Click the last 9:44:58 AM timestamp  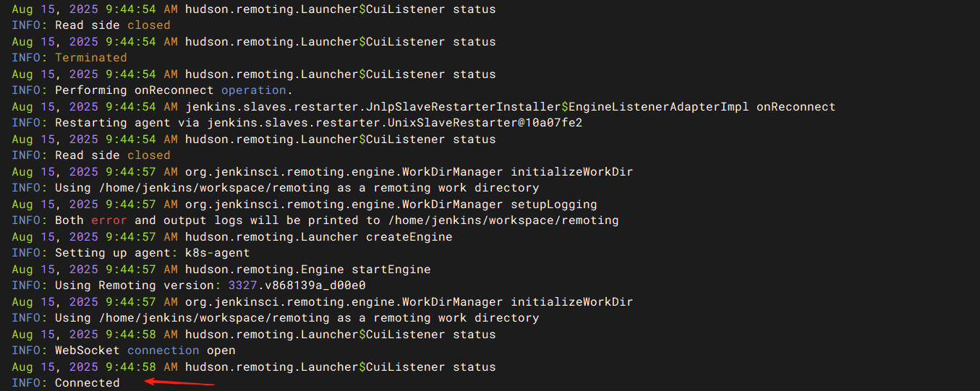142,367
